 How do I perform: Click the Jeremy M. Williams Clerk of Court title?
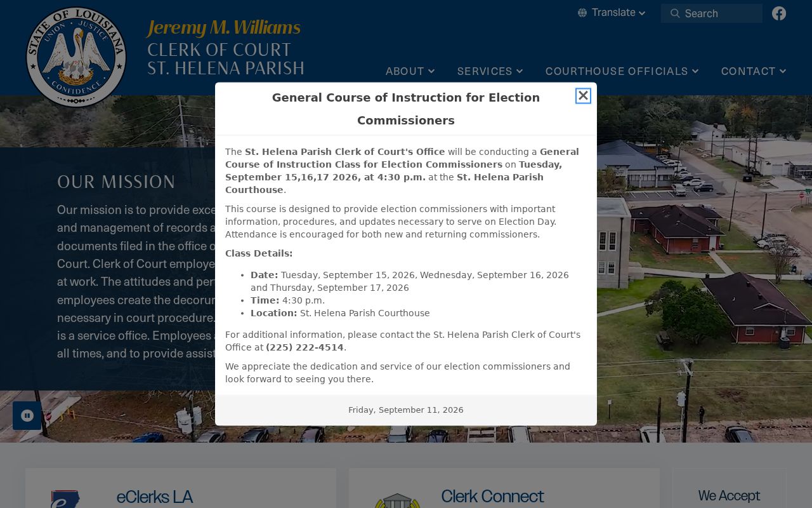[x=226, y=48]
